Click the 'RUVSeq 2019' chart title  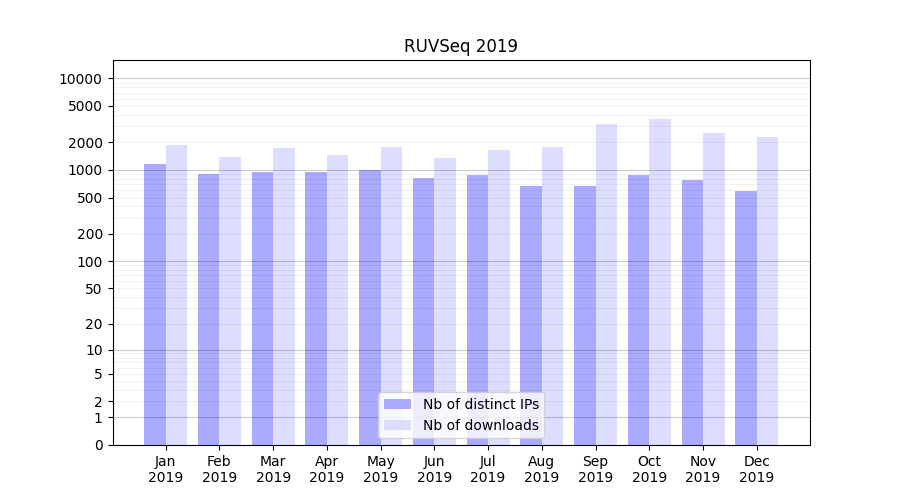(461, 46)
